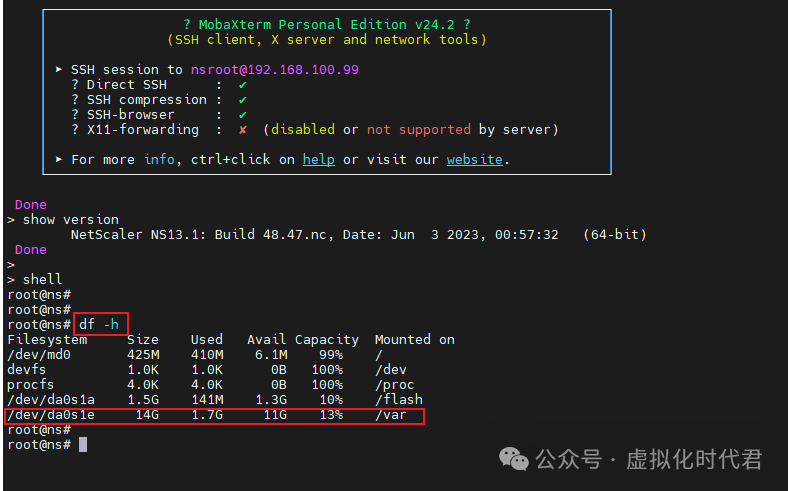
Task: Open the website link in banner
Action: point(474,159)
